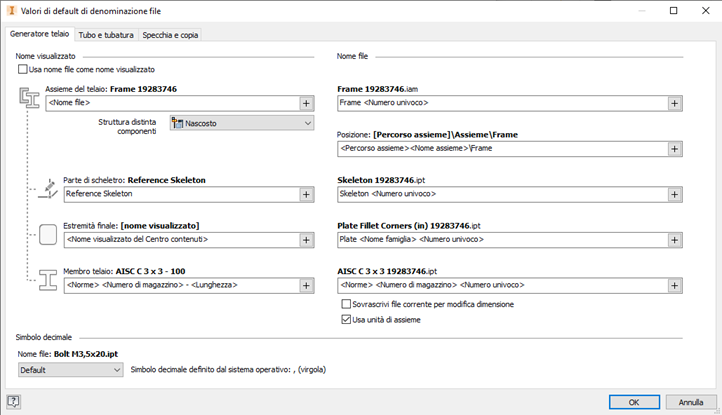
Task: Click plus button next to Frame file name
Action: point(675,102)
